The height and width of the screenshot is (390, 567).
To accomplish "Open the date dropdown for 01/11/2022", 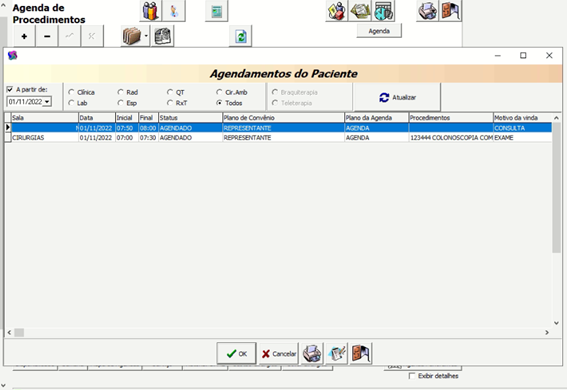I will coord(47,102).
